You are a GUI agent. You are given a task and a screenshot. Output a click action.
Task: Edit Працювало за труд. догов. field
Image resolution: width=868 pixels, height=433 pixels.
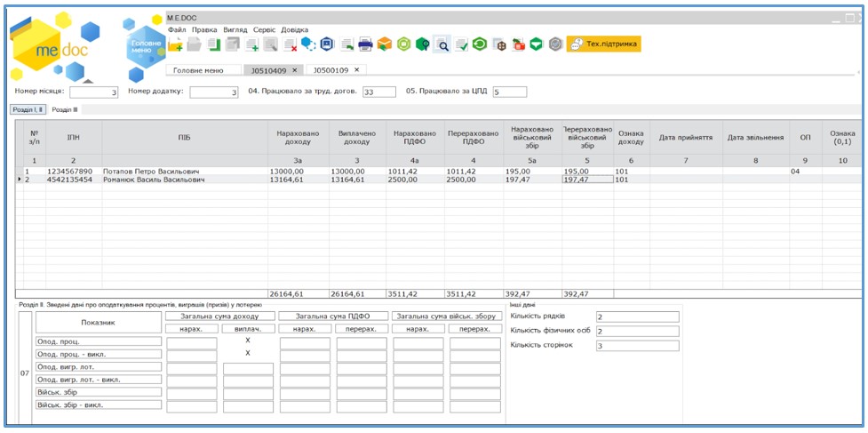pos(379,92)
